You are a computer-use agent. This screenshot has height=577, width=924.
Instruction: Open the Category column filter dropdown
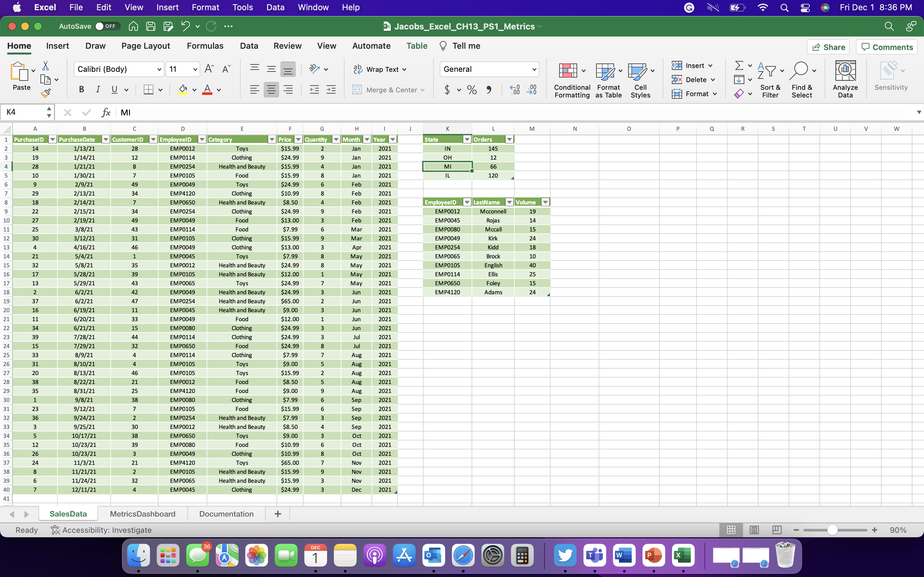point(272,140)
